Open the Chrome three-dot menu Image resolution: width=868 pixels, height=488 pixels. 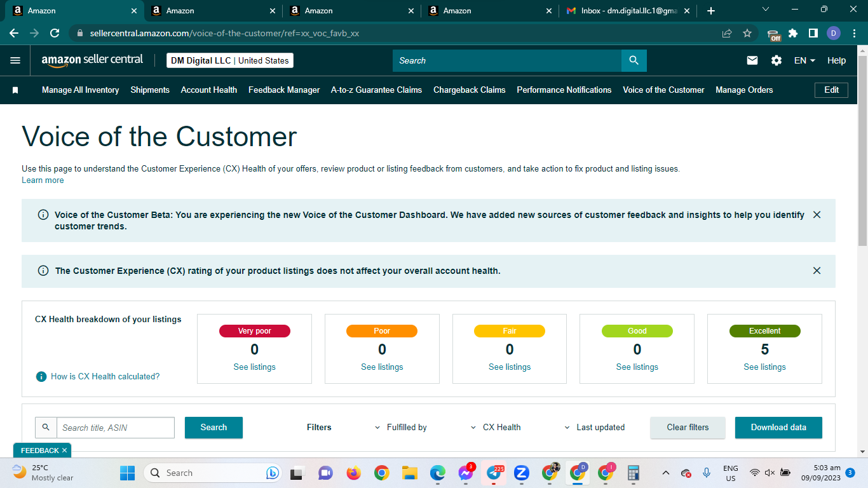[x=854, y=33]
